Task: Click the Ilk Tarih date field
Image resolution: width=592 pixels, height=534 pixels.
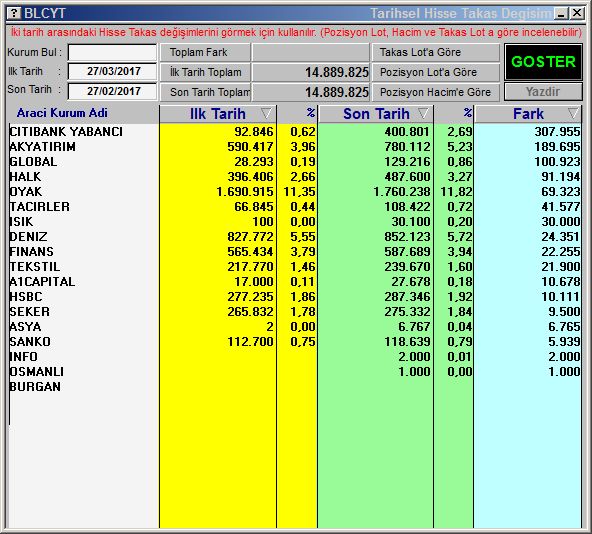Action: coord(113,71)
